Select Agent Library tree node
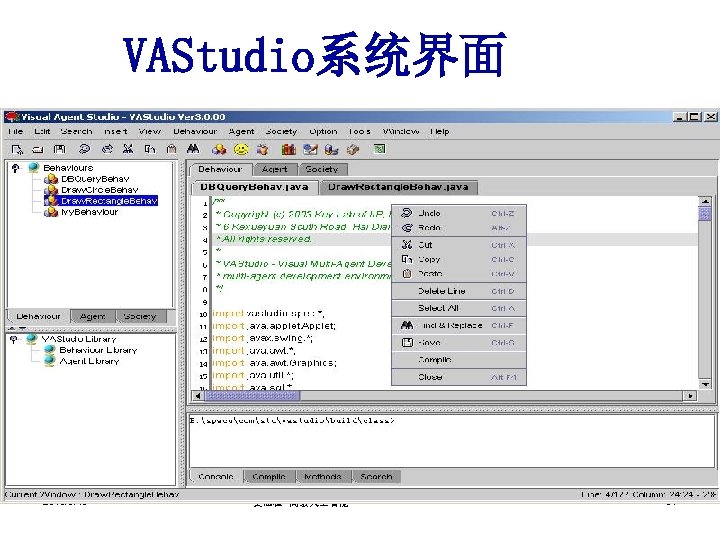 click(x=89, y=361)
